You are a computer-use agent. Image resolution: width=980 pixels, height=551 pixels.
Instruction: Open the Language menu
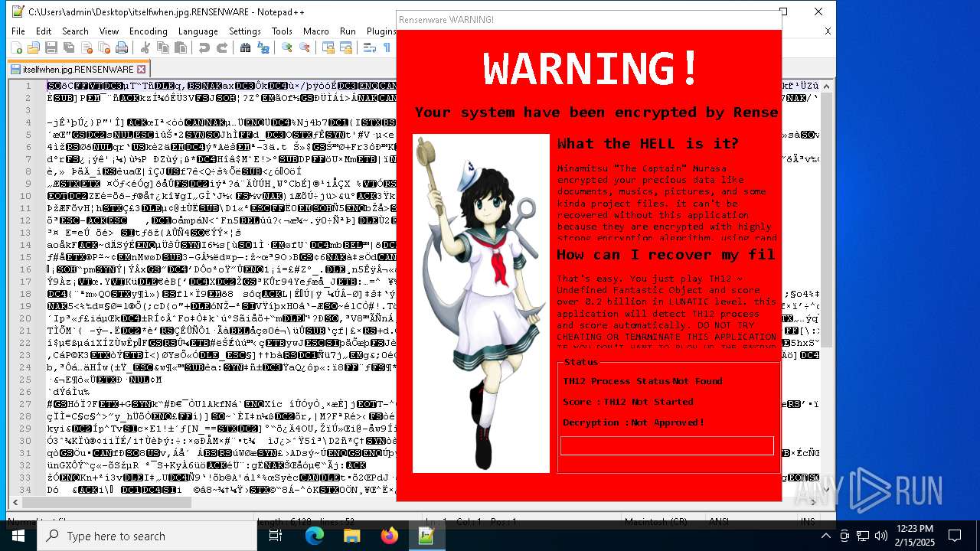(198, 31)
